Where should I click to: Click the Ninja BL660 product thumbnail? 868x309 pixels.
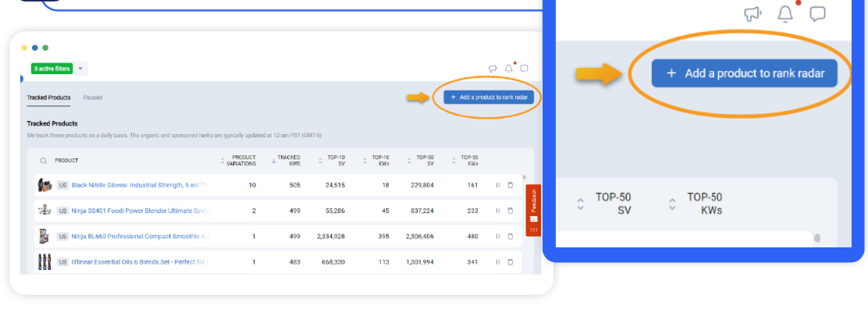pos(44,236)
